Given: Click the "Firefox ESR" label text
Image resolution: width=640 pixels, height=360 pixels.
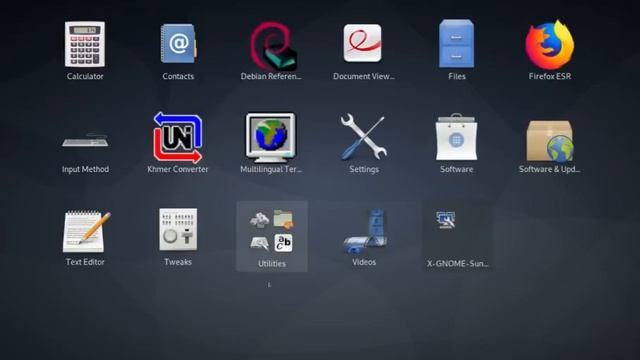Looking at the screenshot, I should pos(550,76).
